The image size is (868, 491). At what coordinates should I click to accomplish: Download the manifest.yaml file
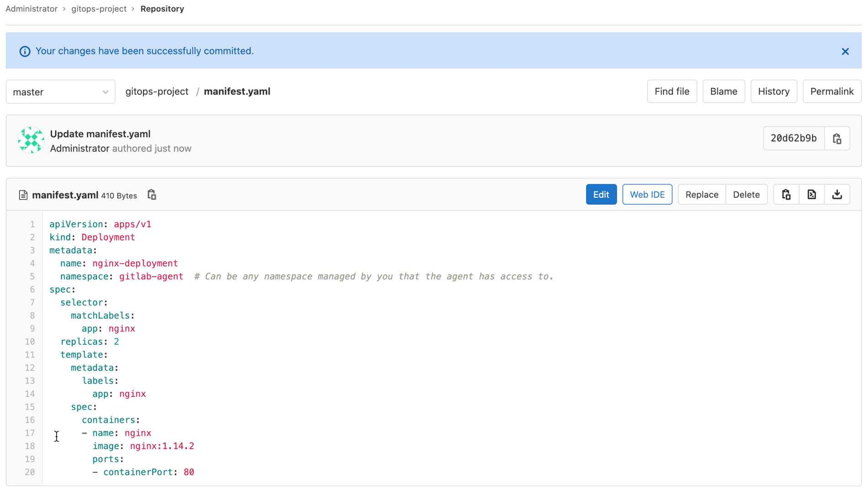pyautogui.click(x=837, y=194)
